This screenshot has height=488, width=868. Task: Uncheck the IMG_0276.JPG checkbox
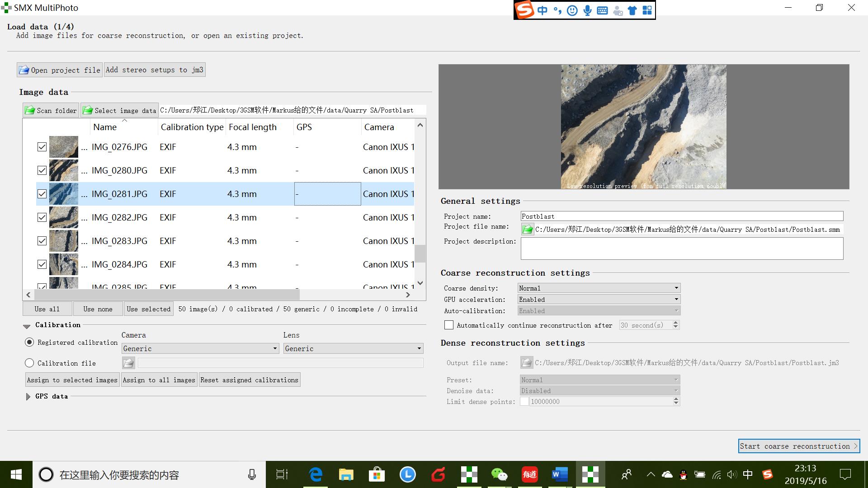[42, 147]
